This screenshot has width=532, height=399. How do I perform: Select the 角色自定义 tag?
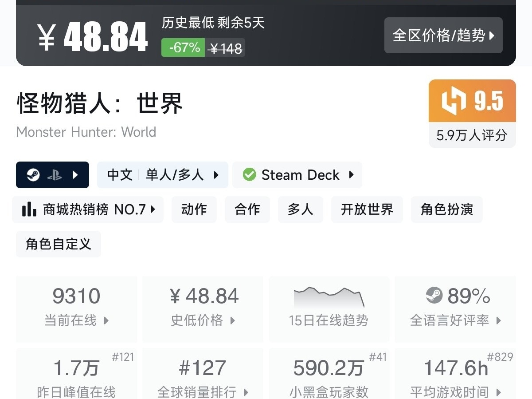coord(59,244)
